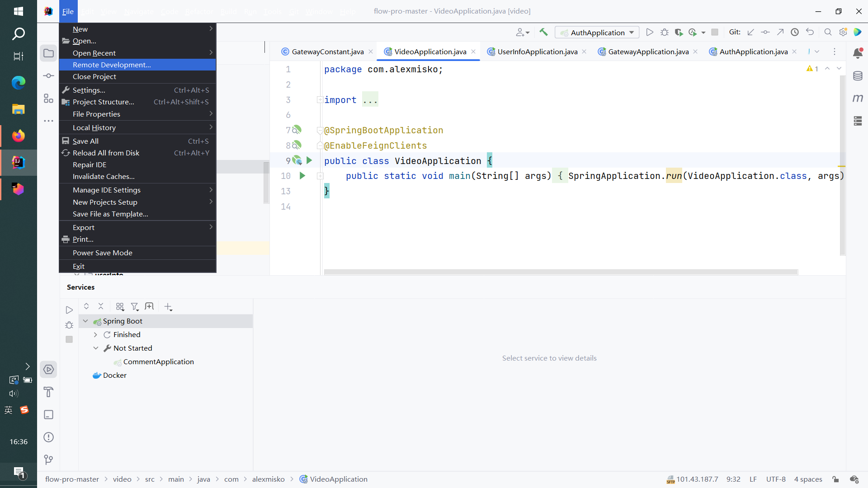Click alexmisko in the breadcrumb bar
This screenshot has width=868, height=488.
[268, 479]
